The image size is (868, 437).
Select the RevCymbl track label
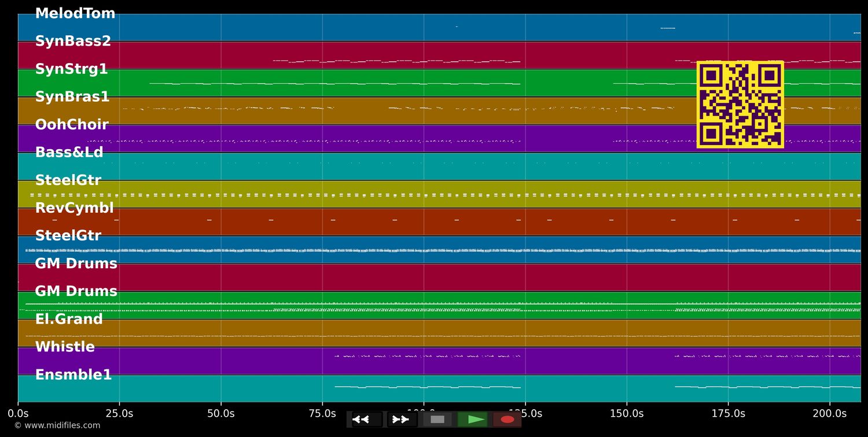click(x=74, y=208)
